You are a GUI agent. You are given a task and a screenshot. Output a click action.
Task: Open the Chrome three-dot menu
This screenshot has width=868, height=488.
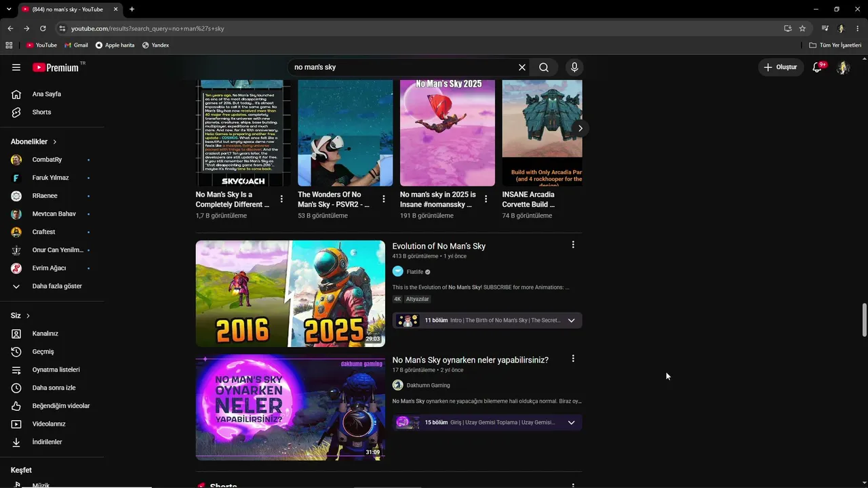tap(858, 28)
